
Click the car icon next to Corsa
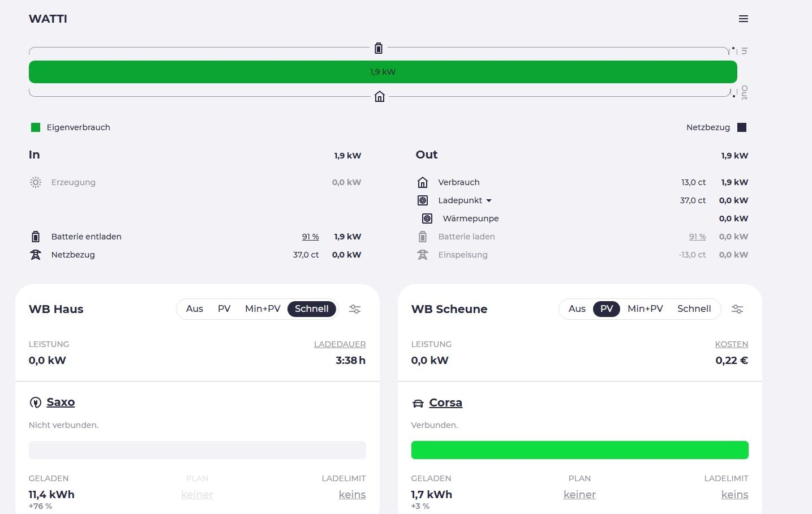point(418,403)
